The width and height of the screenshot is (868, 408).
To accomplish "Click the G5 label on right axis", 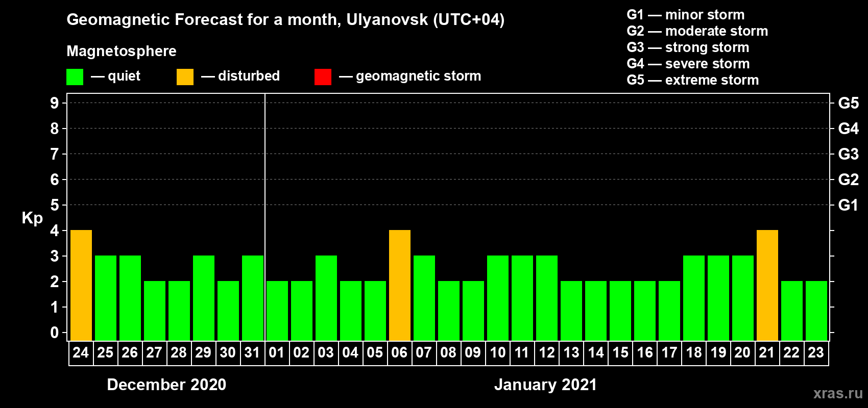I will pyautogui.click(x=848, y=103).
